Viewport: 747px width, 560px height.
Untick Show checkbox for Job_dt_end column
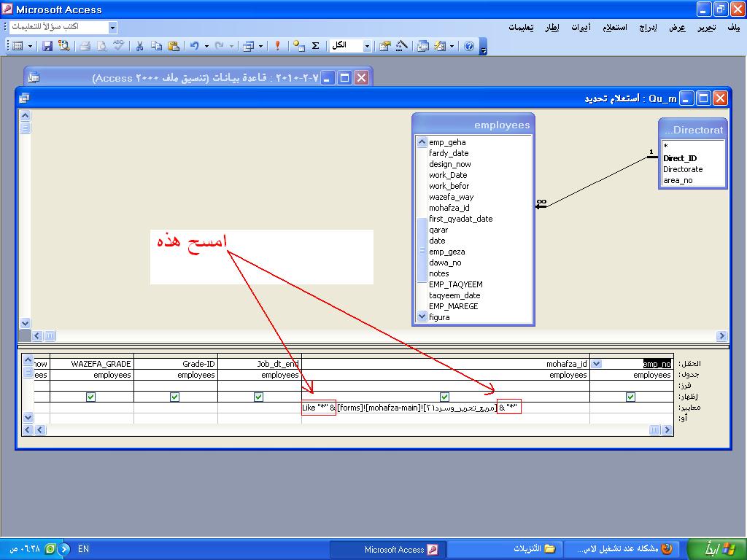[258, 397]
